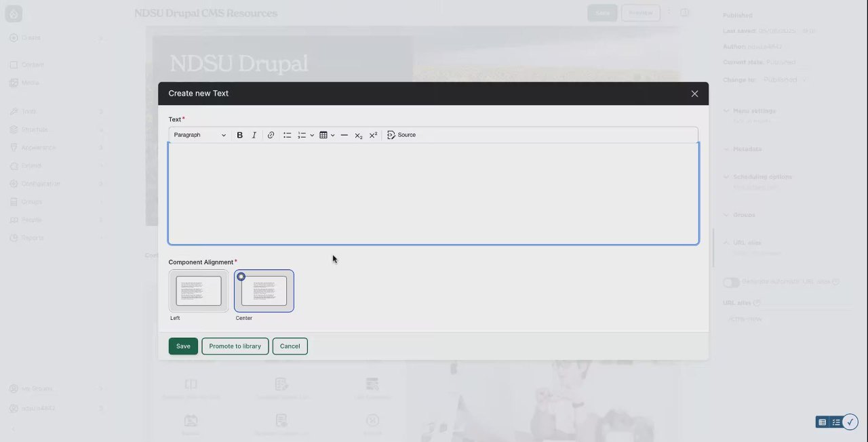Insert a link using the link icon
The image size is (868, 442).
[x=271, y=135]
